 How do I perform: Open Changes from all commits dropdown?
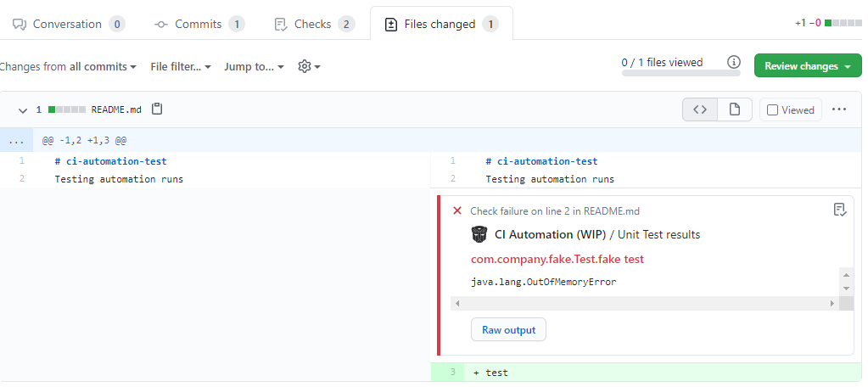pos(68,67)
